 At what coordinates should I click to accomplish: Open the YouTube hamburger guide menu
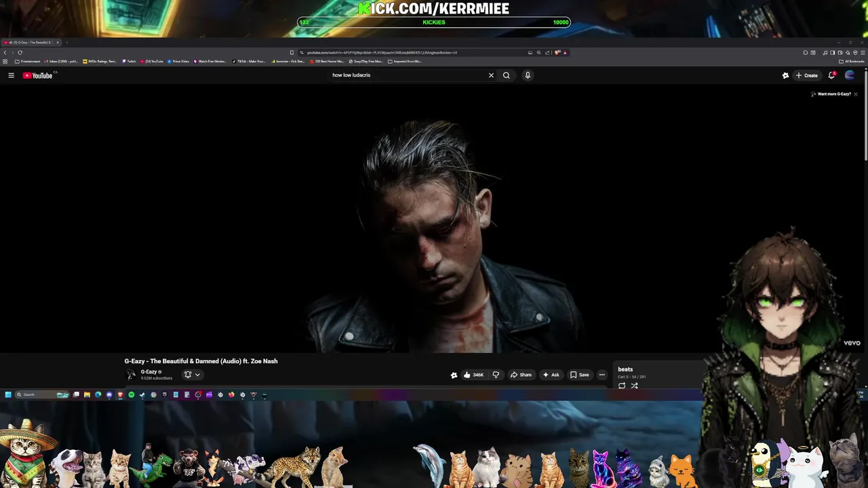tap(11, 75)
